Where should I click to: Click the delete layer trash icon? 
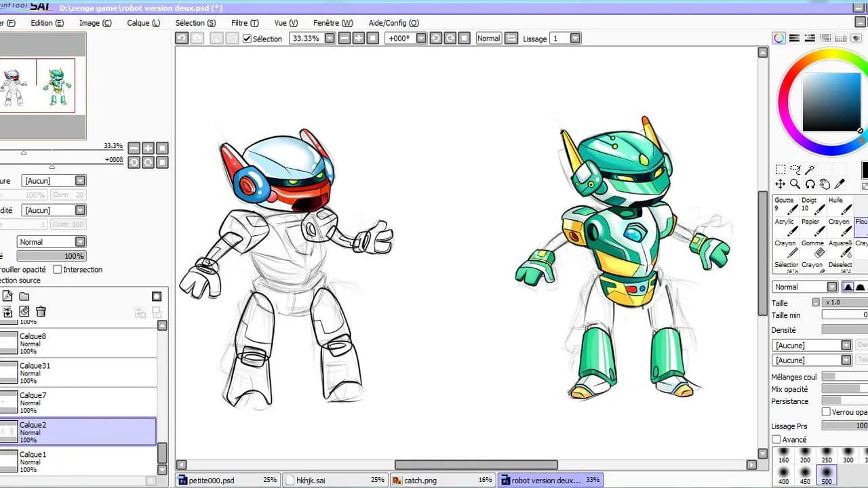pos(41,312)
